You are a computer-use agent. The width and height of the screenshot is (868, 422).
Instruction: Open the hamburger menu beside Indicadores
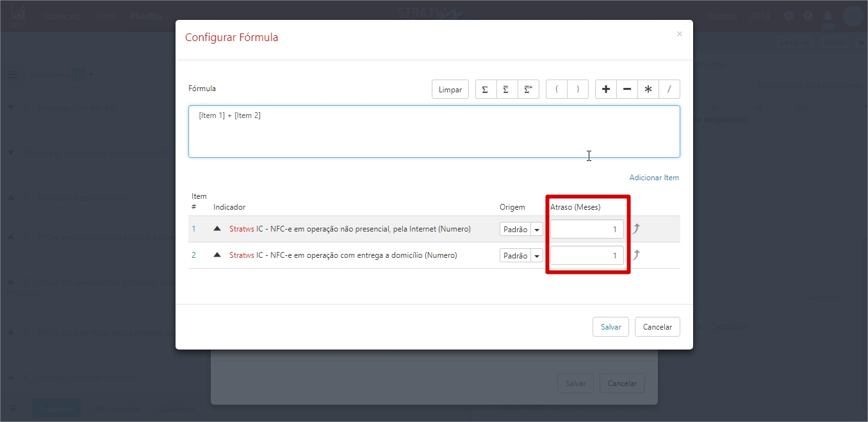coord(13,74)
